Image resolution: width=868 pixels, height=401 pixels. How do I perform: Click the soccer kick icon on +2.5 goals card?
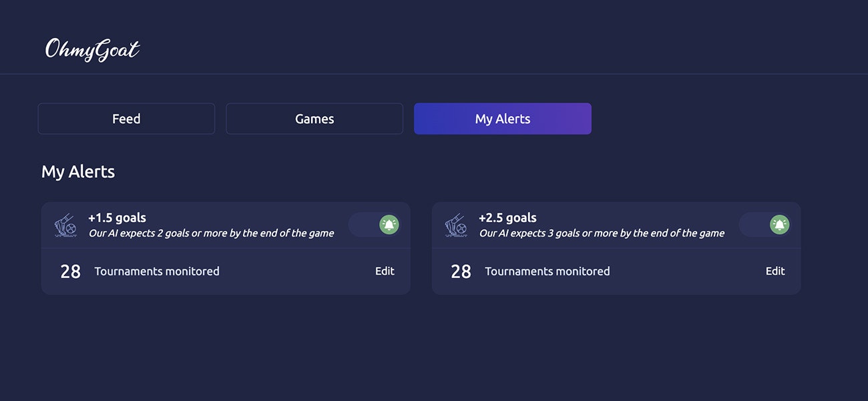click(457, 225)
